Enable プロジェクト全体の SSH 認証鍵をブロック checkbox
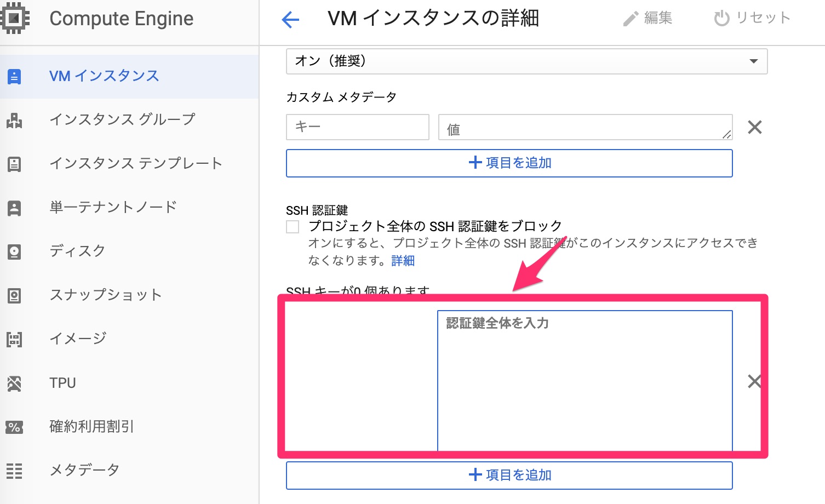 point(293,227)
